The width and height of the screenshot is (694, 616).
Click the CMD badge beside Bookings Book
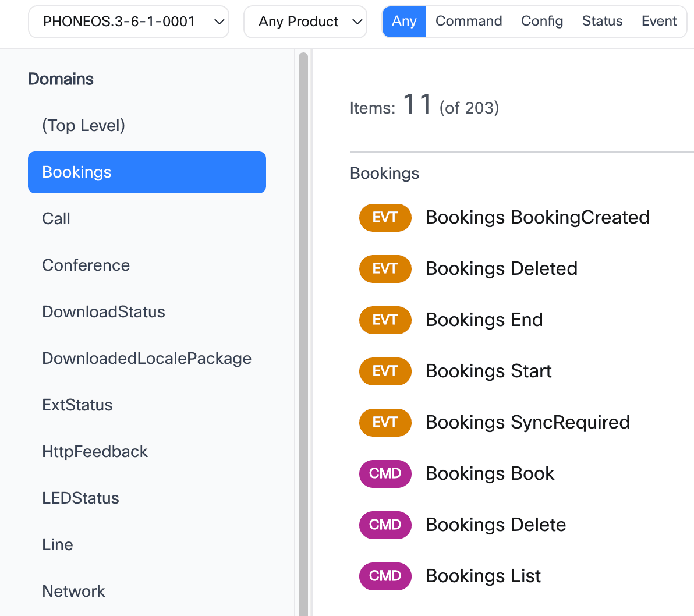click(x=385, y=473)
